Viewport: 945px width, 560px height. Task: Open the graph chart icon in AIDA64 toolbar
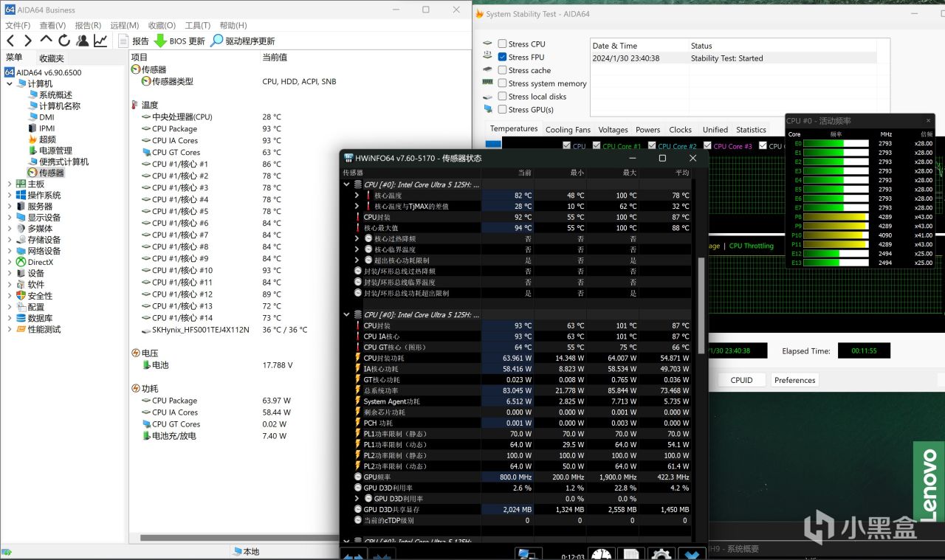coord(100,41)
